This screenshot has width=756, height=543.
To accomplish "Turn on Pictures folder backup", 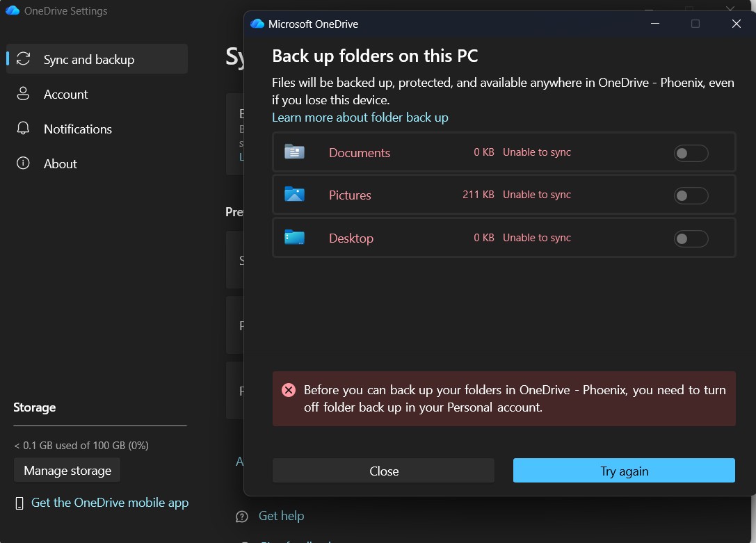I will tap(691, 195).
